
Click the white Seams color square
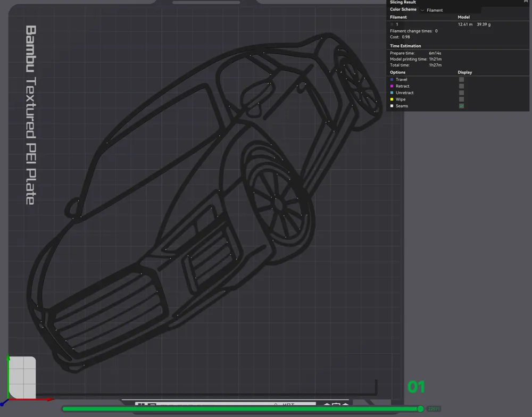(x=392, y=106)
